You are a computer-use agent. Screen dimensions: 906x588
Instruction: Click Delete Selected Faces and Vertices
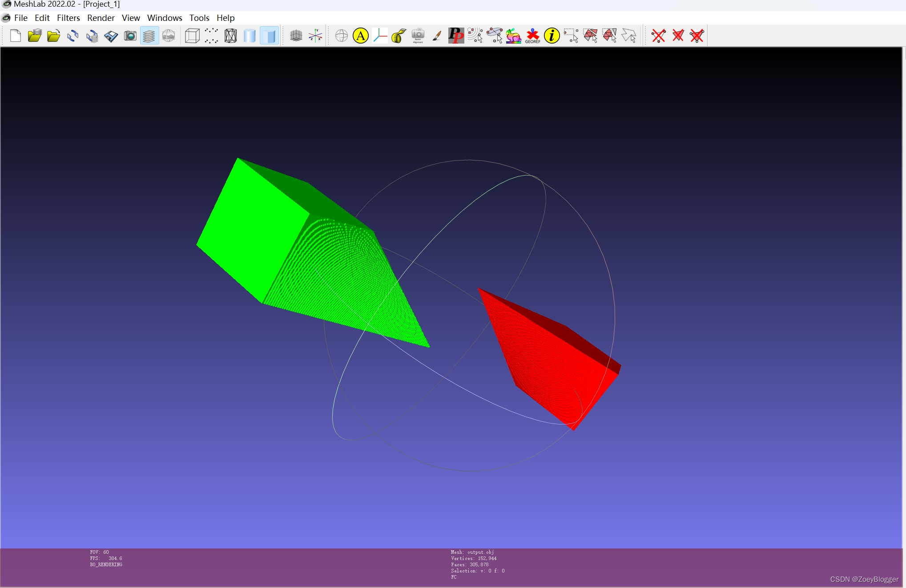point(697,36)
